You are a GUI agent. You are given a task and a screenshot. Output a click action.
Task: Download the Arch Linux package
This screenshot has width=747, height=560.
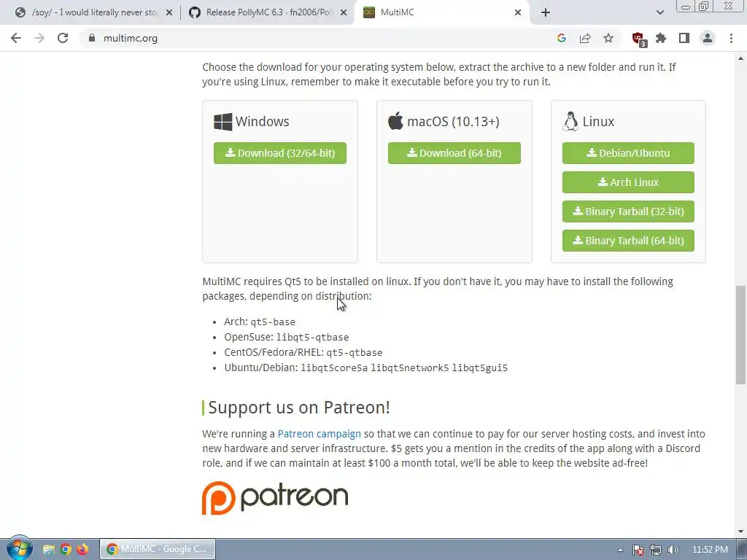coord(628,182)
